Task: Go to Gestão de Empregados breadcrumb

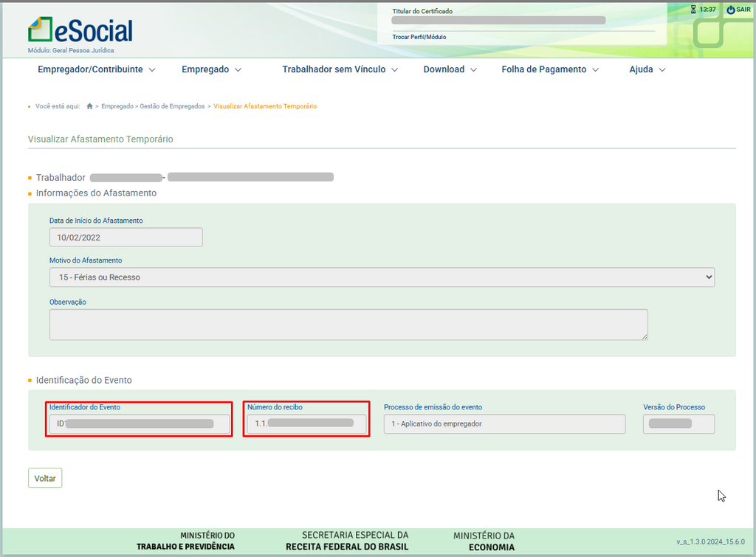Action: tap(172, 106)
